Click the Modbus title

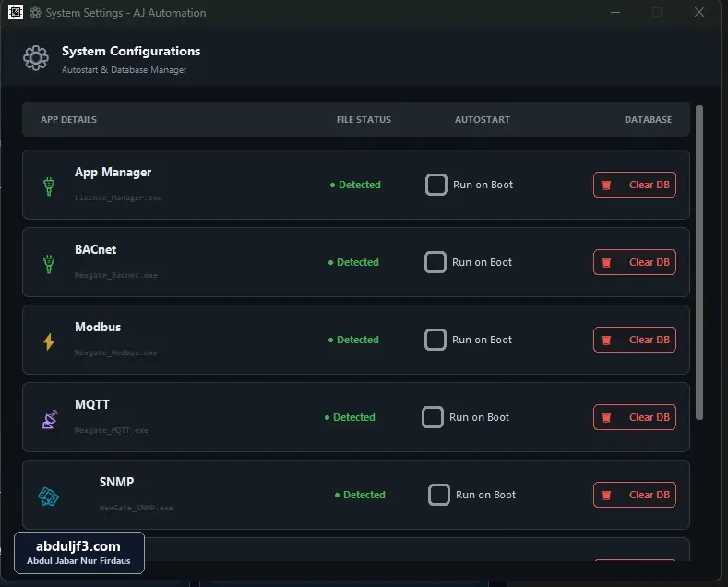click(98, 327)
